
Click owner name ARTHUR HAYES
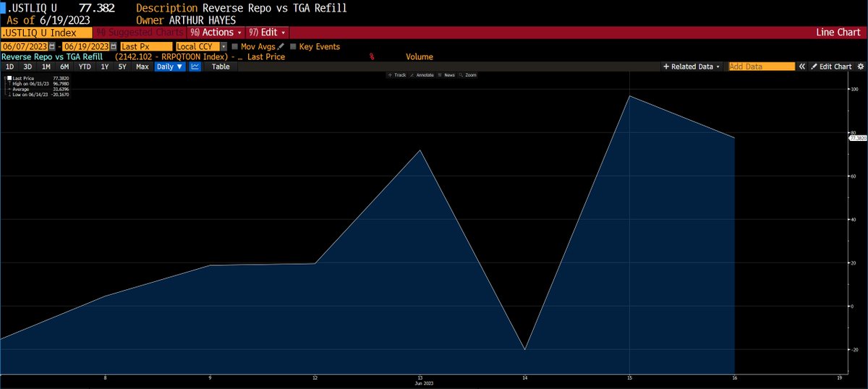pos(202,20)
